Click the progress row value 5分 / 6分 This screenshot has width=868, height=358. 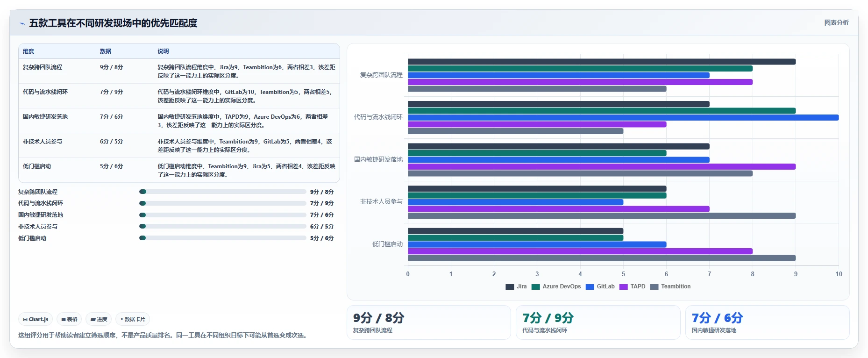322,238
